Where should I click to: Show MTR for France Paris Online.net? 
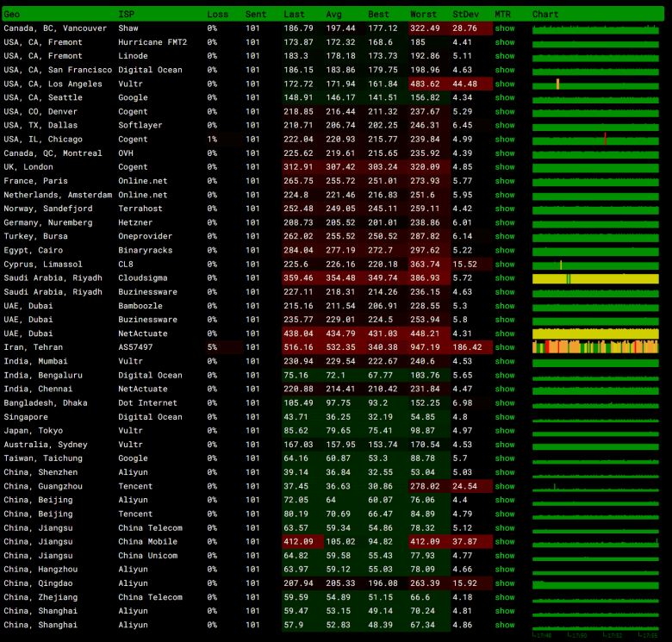(504, 181)
